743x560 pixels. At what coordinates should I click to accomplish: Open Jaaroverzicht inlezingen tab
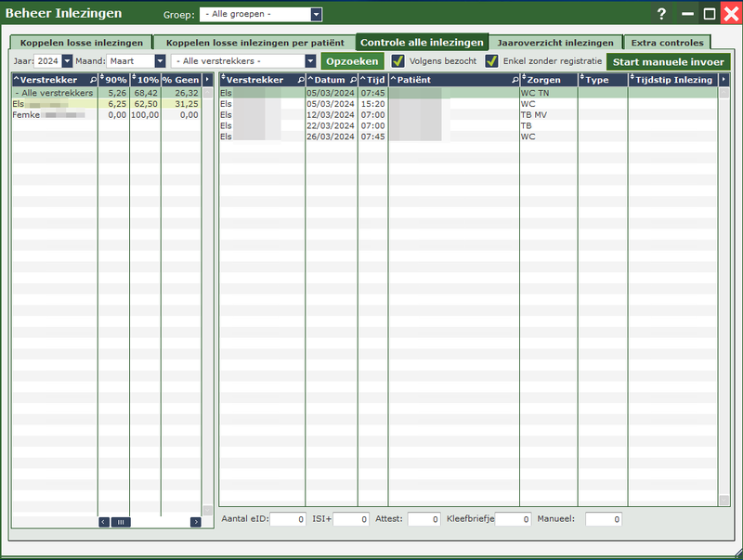[x=555, y=43]
